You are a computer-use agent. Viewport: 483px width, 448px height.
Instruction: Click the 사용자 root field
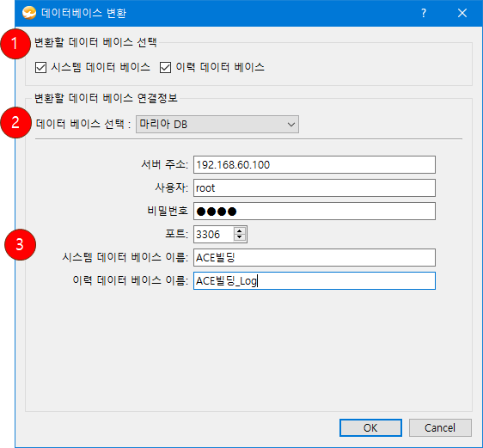tap(315, 188)
